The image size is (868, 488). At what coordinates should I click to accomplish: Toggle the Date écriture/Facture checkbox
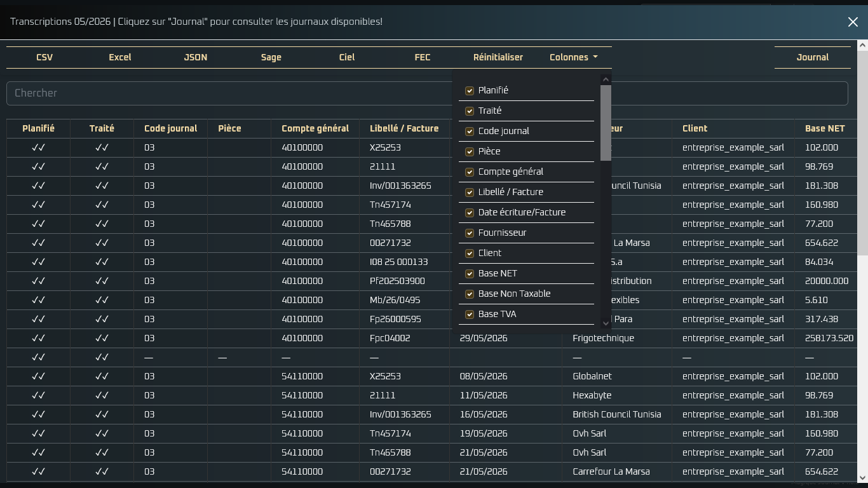[x=470, y=213]
